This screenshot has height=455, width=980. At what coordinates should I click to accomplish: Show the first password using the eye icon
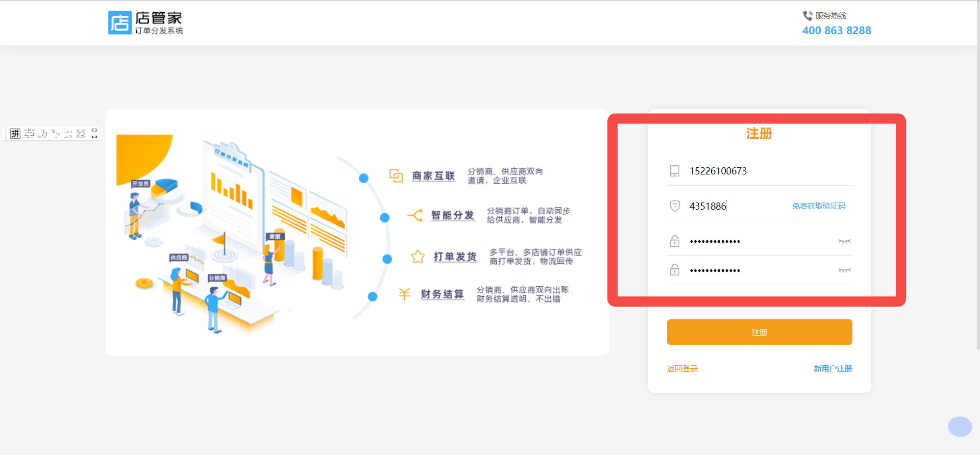[844, 241]
